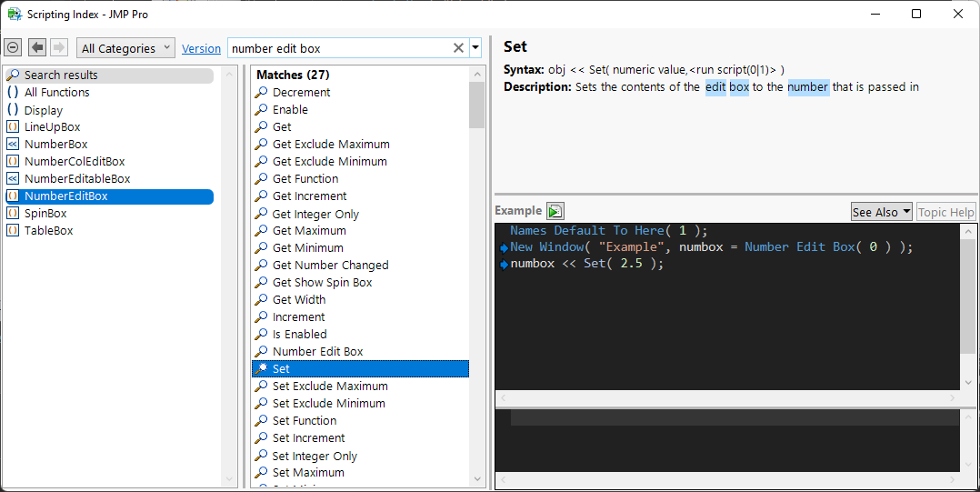Clear the search text with X
Screen dimensions: 980x492
(458, 48)
